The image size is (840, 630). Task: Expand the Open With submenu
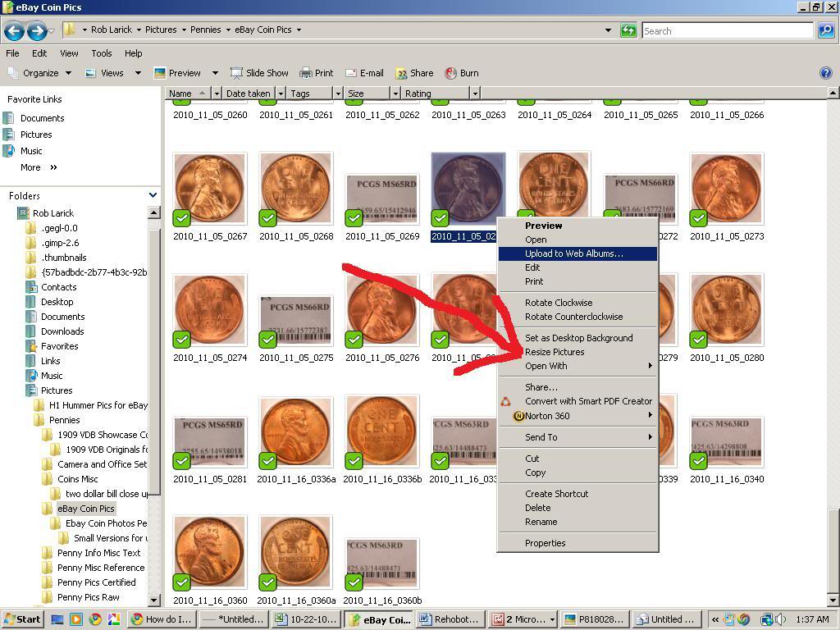[577, 366]
